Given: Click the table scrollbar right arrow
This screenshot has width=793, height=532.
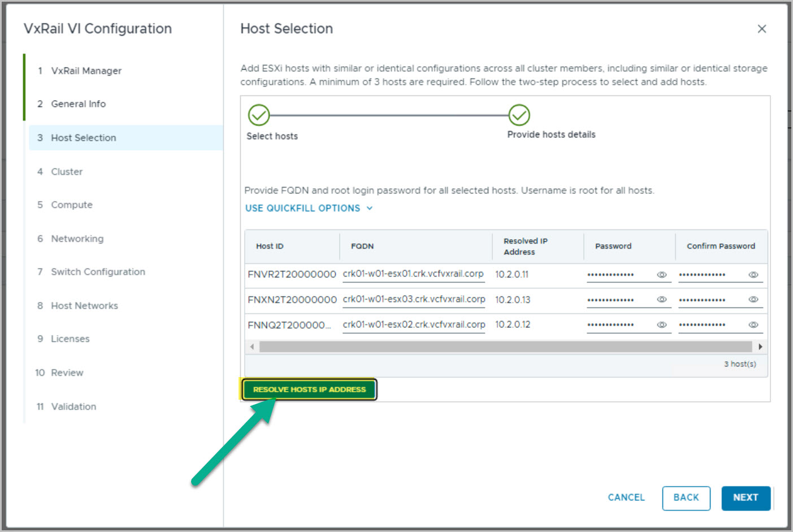Looking at the screenshot, I should [x=760, y=347].
